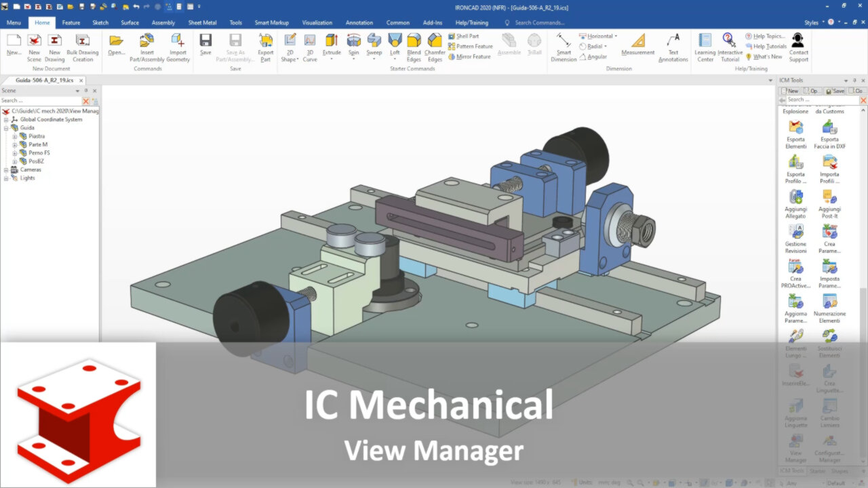Toggle auto-hide pin on Scene panel
868x488 pixels.
coord(86,91)
